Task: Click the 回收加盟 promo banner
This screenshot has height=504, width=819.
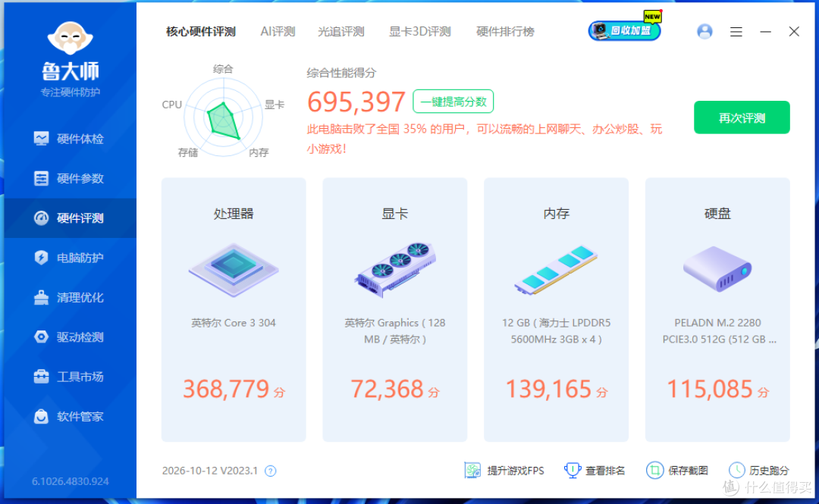Action: pyautogui.click(x=625, y=30)
